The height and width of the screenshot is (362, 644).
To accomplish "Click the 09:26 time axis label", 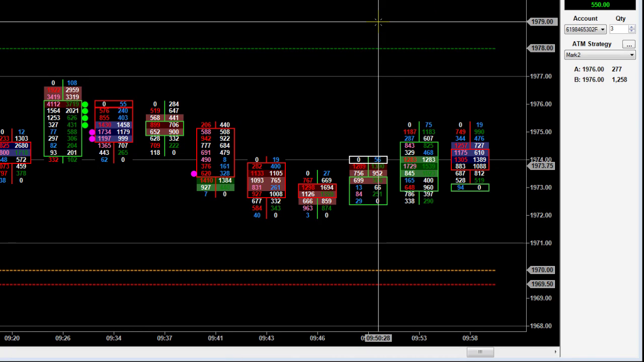I will 63,338.
